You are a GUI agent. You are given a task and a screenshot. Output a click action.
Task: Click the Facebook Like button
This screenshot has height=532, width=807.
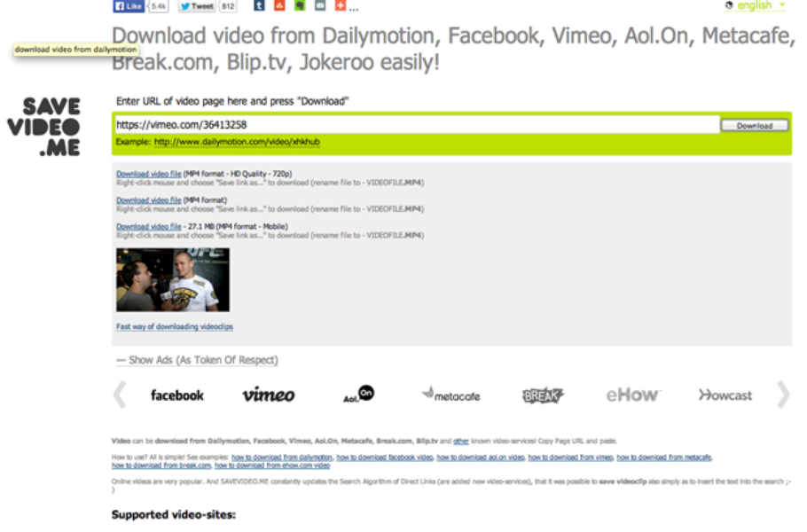click(x=129, y=6)
